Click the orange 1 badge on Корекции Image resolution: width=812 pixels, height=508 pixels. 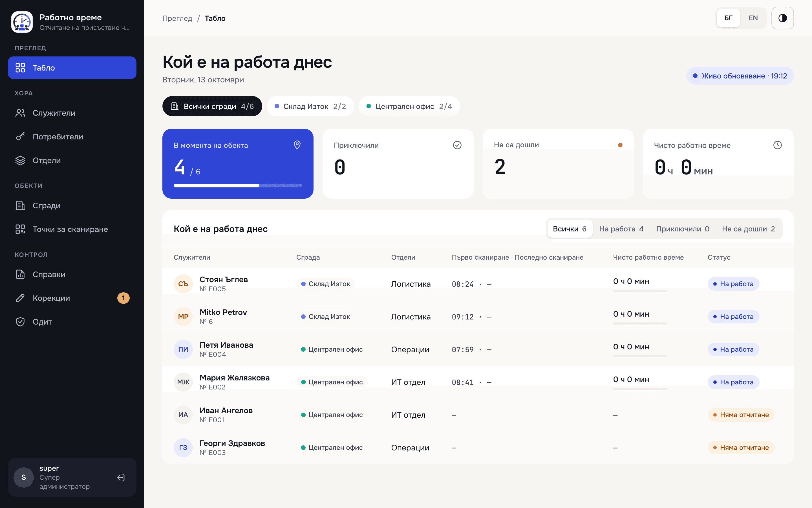pos(123,298)
